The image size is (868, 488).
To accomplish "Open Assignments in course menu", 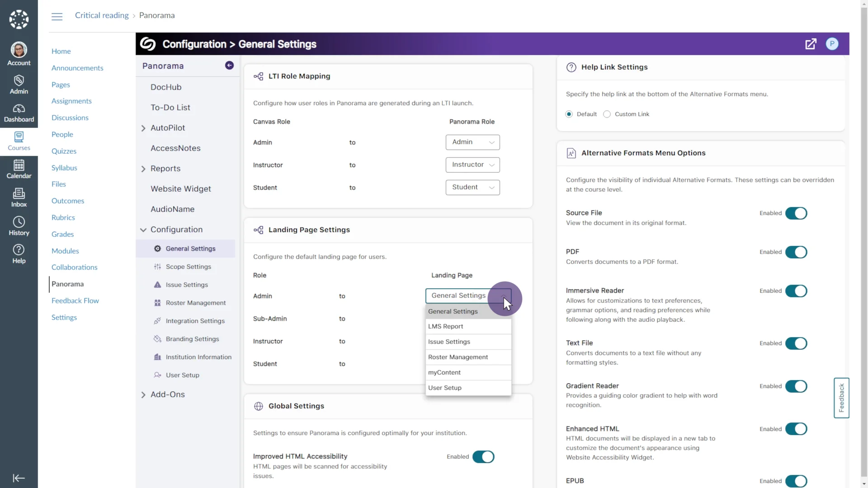I will coord(71,101).
